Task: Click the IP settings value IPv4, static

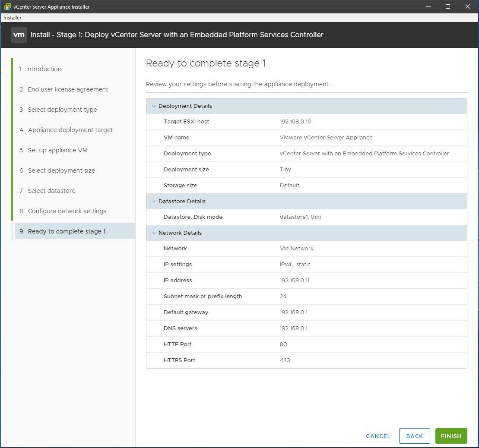Action: 295,265
